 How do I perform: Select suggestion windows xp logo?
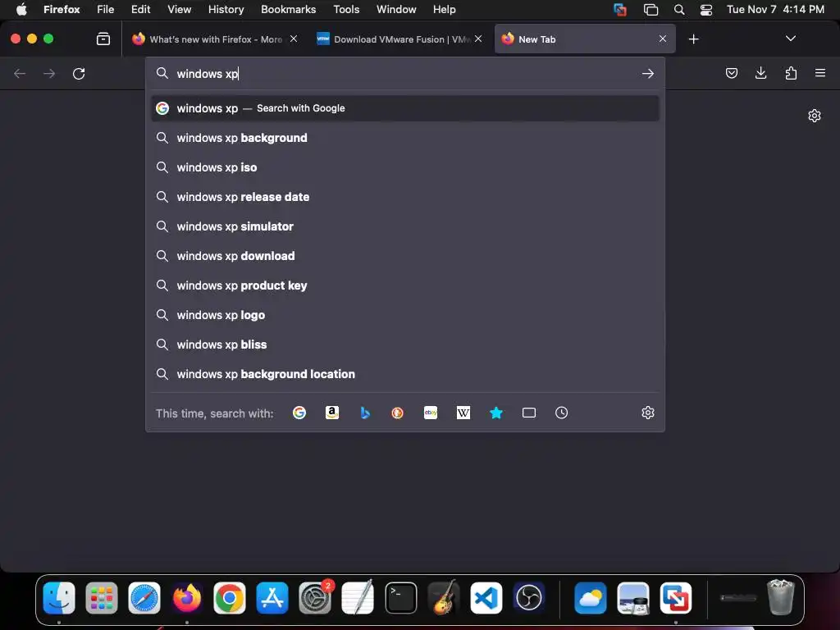[x=405, y=314]
